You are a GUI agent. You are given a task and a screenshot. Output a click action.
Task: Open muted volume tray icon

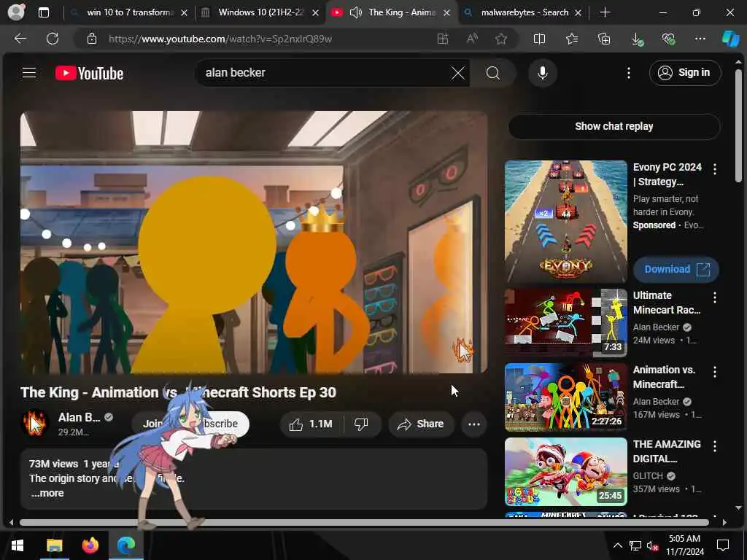652,545
